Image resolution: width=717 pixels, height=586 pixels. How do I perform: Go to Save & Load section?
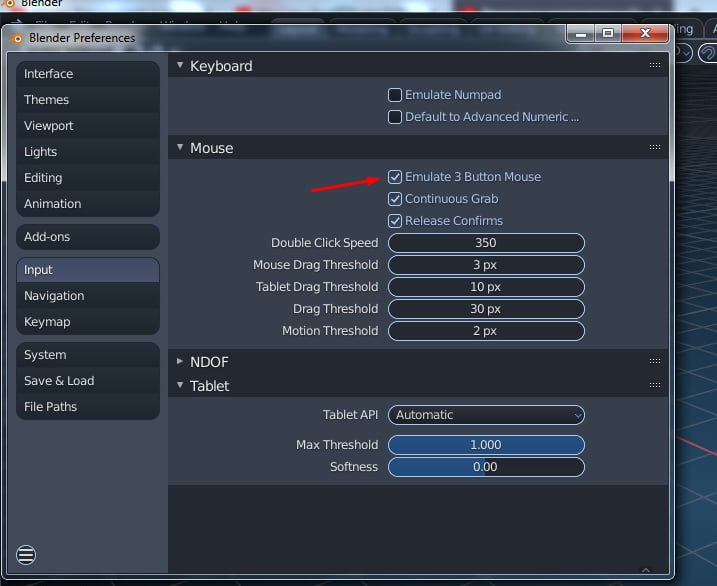pyautogui.click(x=88, y=381)
